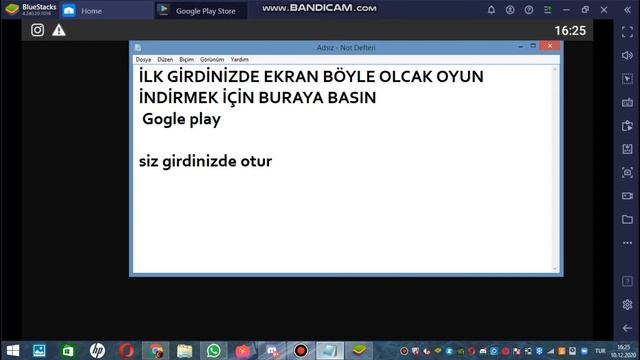The height and width of the screenshot is (360, 640).
Task: Show more sidebar options (three dots)
Action: 627,243
